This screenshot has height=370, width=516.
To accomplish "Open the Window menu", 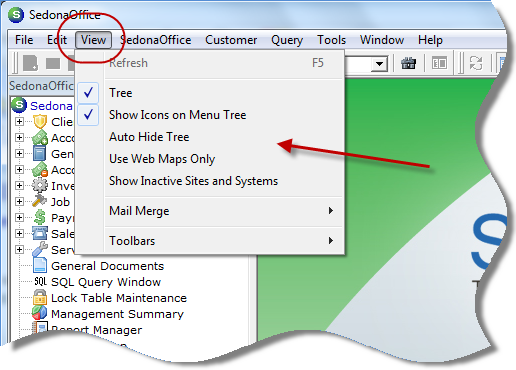I will pos(382,40).
